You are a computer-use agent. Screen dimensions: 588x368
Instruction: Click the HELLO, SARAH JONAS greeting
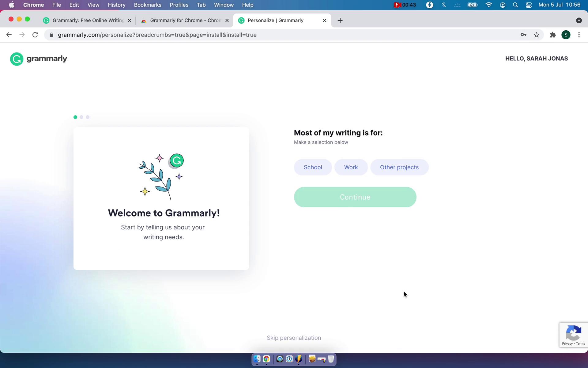pos(536,59)
